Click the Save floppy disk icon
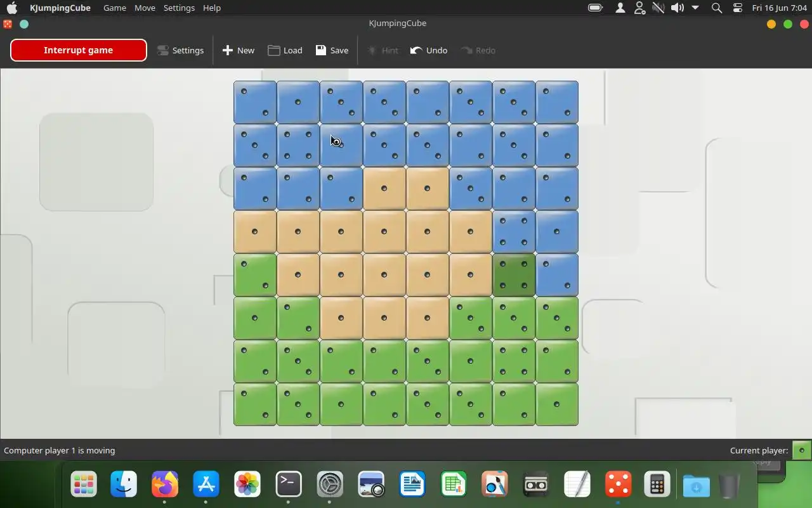 [x=321, y=50]
